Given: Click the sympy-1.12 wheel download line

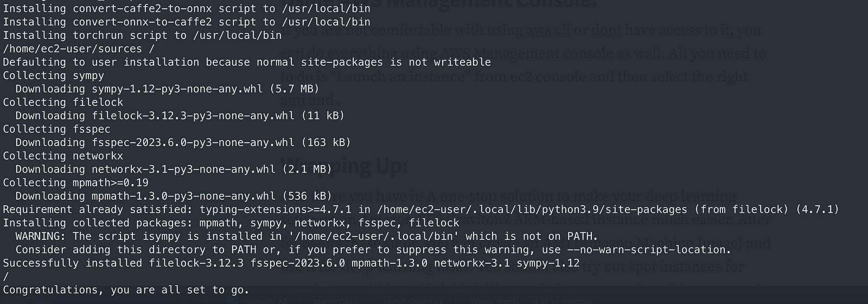Looking at the screenshot, I should click(x=167, y=88).
